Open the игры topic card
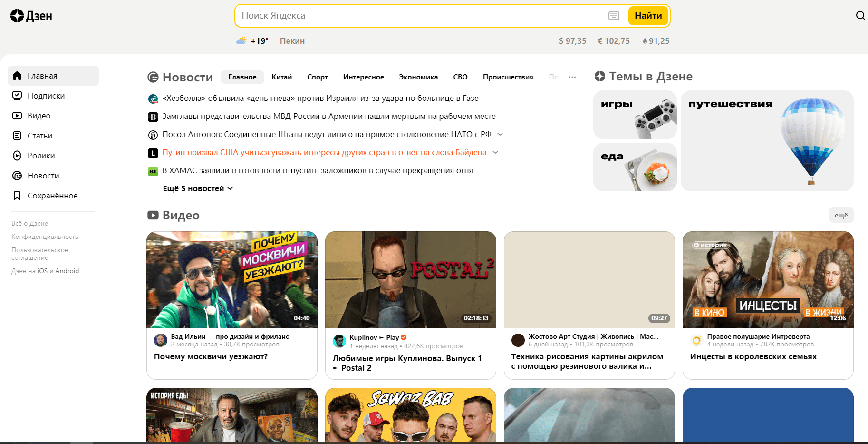This screenshot has width=868, height=444. coord(635,115)
